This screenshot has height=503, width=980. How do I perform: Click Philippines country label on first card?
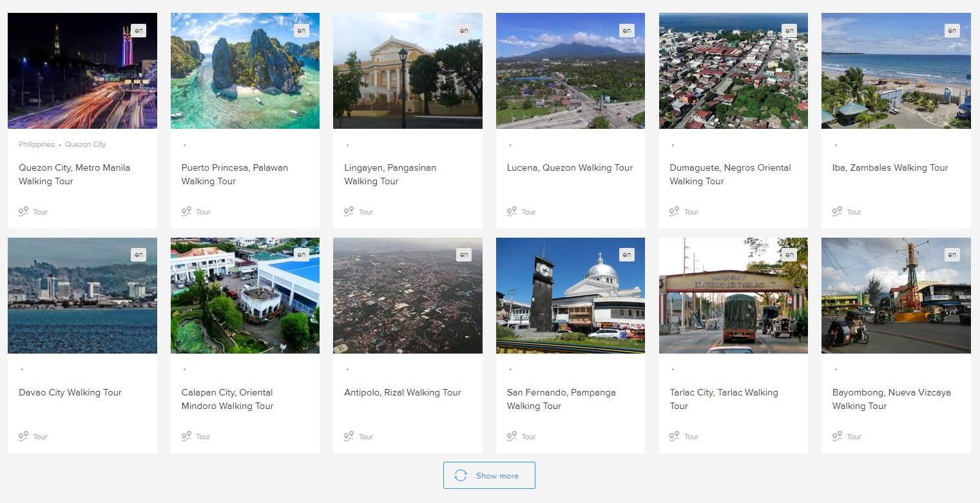37,144
